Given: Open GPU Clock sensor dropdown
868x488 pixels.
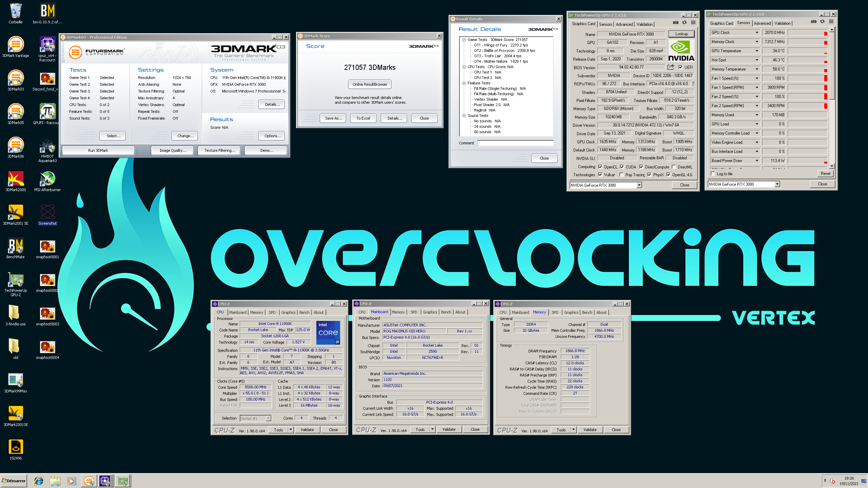Looking at the screenshot, I should pos(757,33).
